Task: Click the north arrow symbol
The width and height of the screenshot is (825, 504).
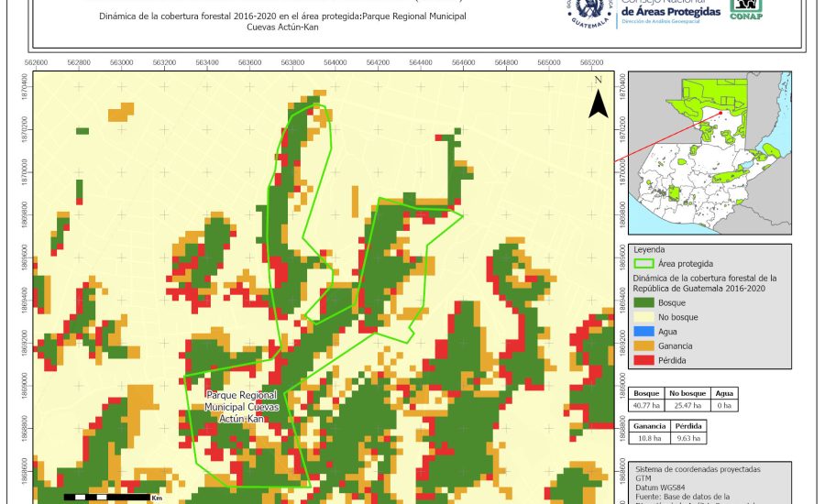Action: pos(598,99)
